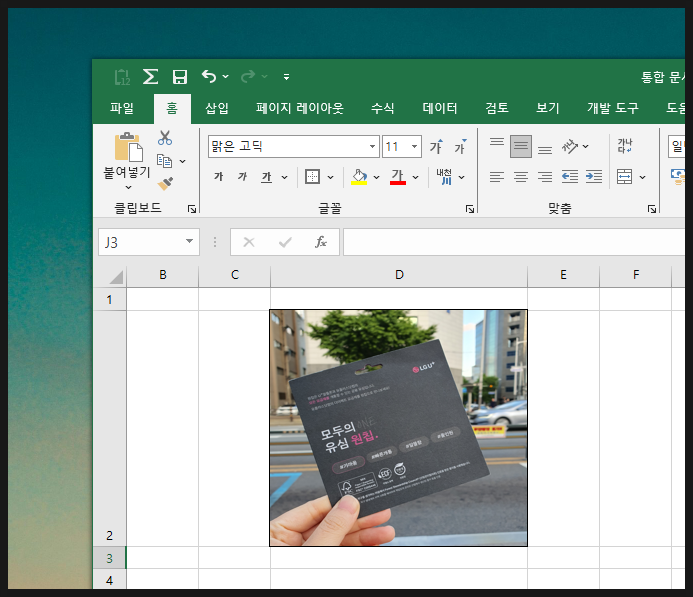Increase the cell indent
Viewport: 693px width, 597px height.
(594, 177)
